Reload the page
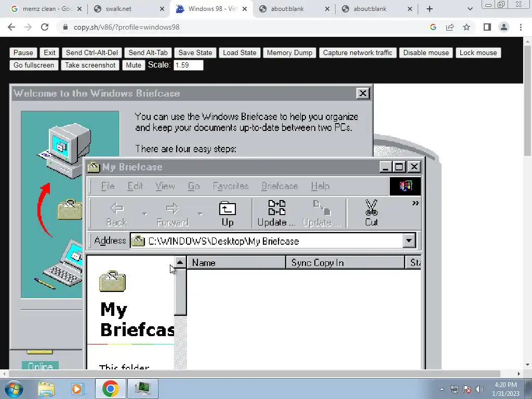 click(x=45, y=27)
